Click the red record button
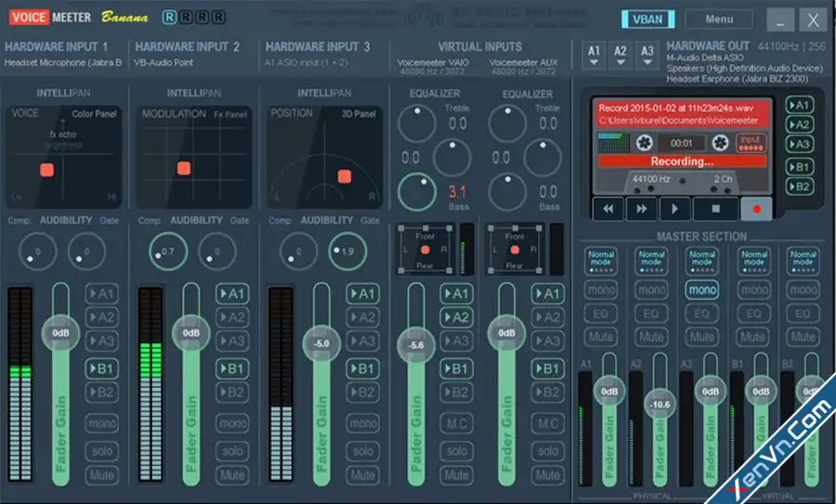Screen dimensions: 836x504 click(x=756, y=209)
